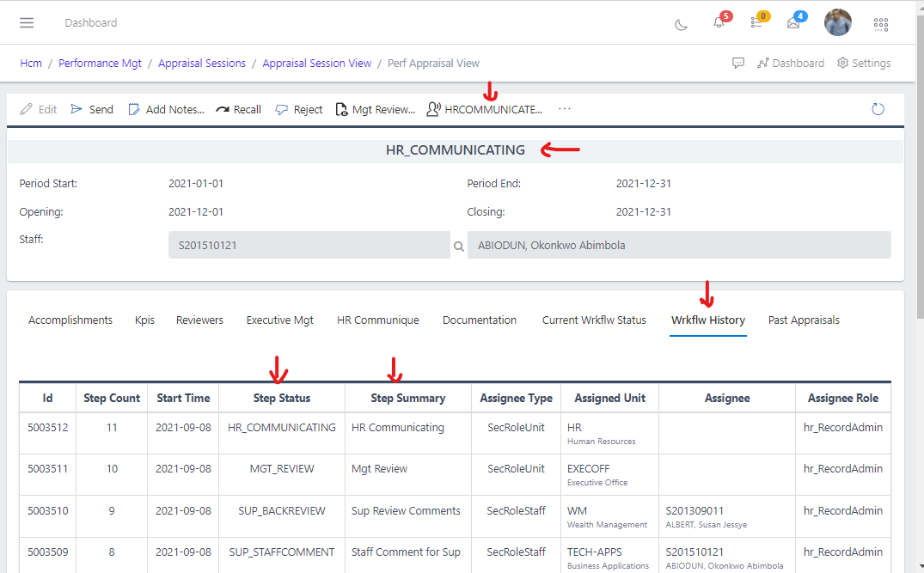Go to Appraisal Sessions breadcrumb link
Viewport: 924px width, 573px height.
[x=202, y=64]
